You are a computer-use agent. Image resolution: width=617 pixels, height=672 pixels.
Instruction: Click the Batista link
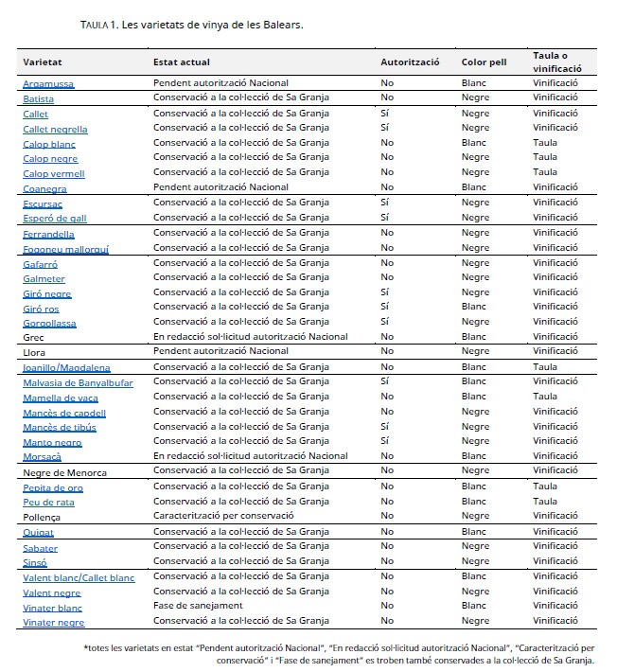click(38, 98)
